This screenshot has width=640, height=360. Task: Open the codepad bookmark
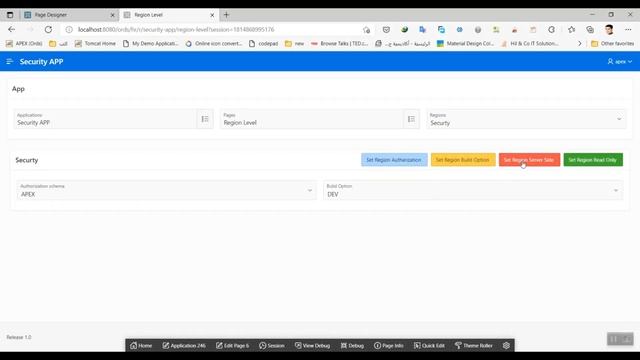click(263, 43)
